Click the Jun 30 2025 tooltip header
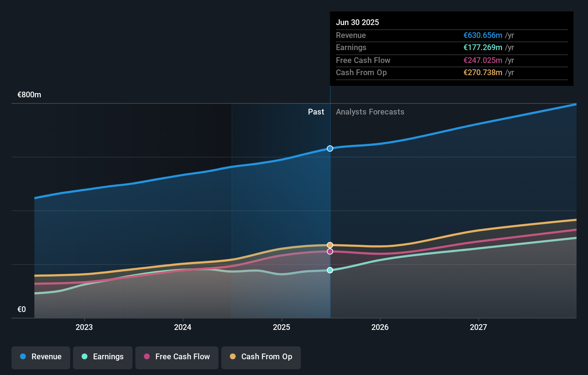The width and height of the screenshot is (588, 375). point(357,22)
